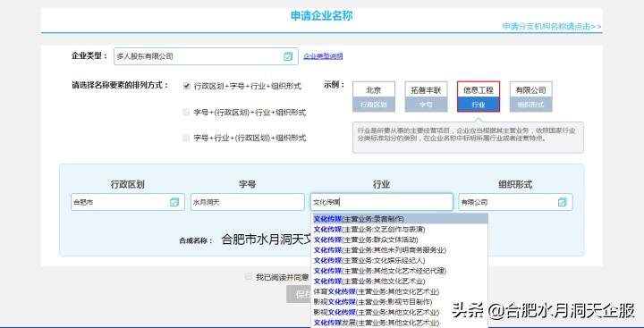Open 行政区划 box showing 合肥市
Viewport: 644px width, 328px height.
click(127, 202)
